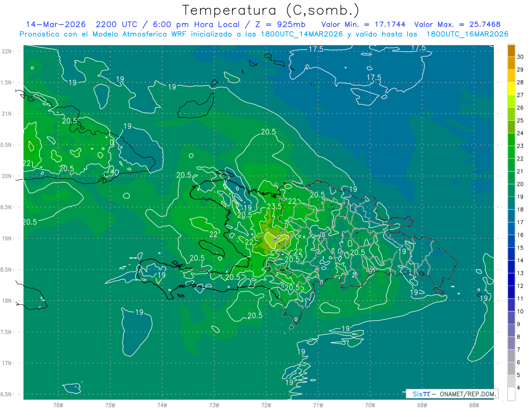The width and height of the screenshot is (532, 411).
Task: Click longitude axis label '73W'
Action: tap(214, 405)
